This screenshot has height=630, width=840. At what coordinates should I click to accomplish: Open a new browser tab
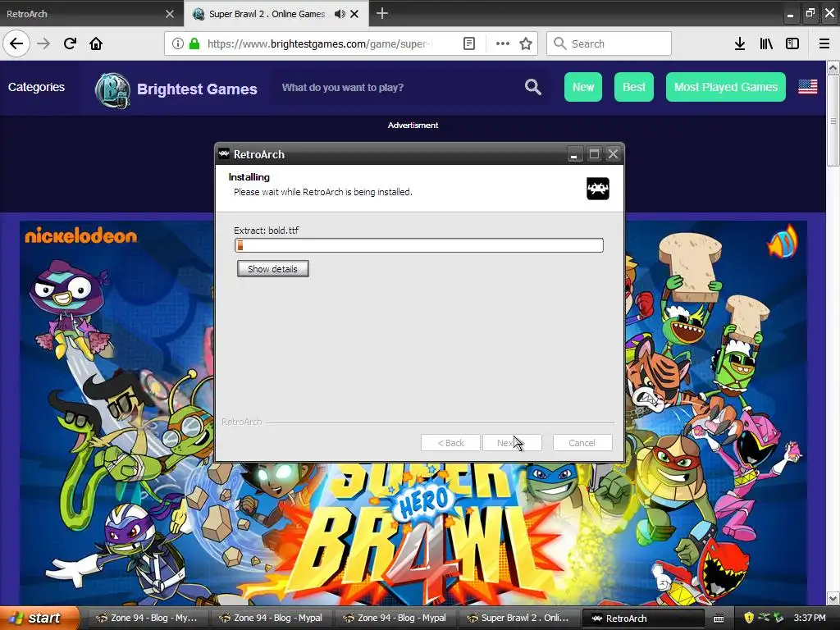[x=382, y=13]
